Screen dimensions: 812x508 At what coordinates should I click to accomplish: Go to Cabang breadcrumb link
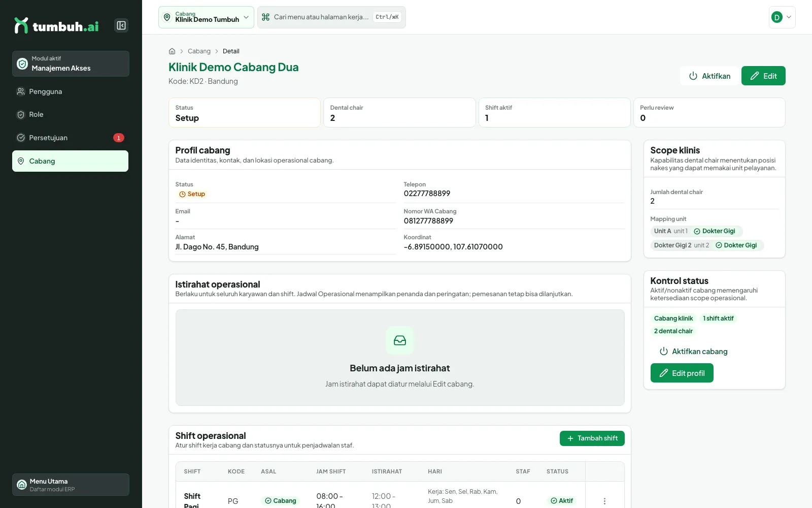[x=199, y=51]
